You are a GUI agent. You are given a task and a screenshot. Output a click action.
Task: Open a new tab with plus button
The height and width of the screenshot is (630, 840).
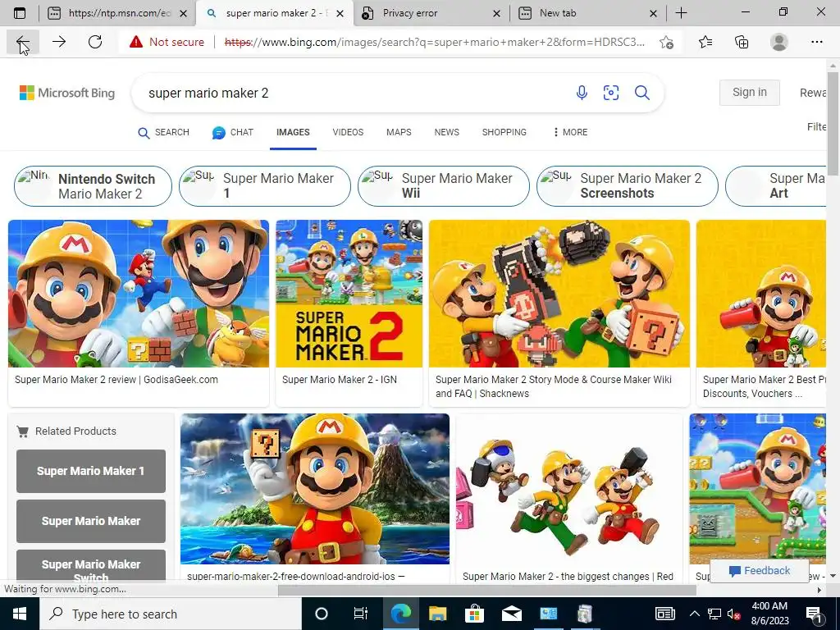point(681,13)
